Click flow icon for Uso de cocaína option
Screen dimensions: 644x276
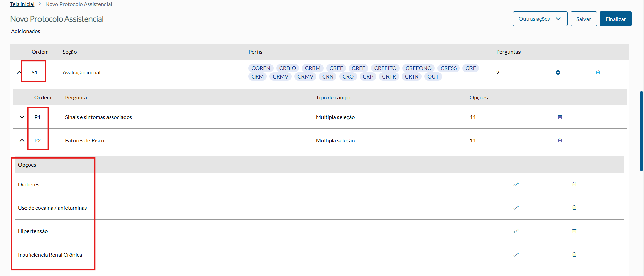516,208
